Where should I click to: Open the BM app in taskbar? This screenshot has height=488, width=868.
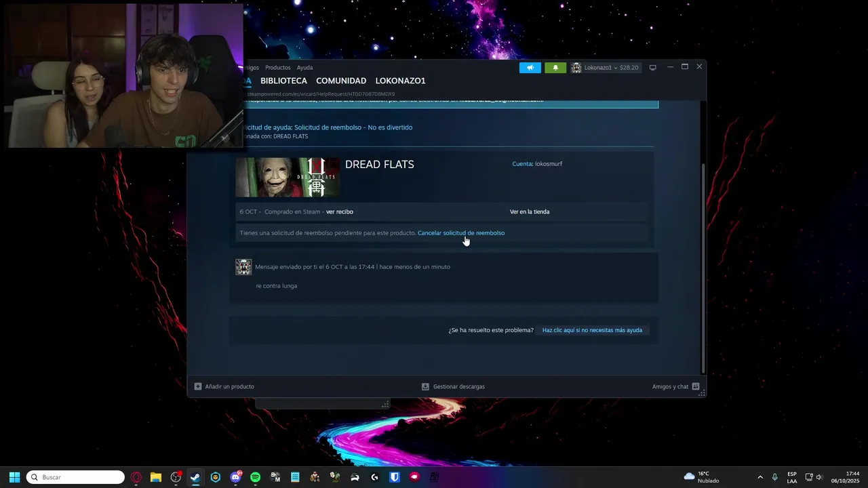275,477
